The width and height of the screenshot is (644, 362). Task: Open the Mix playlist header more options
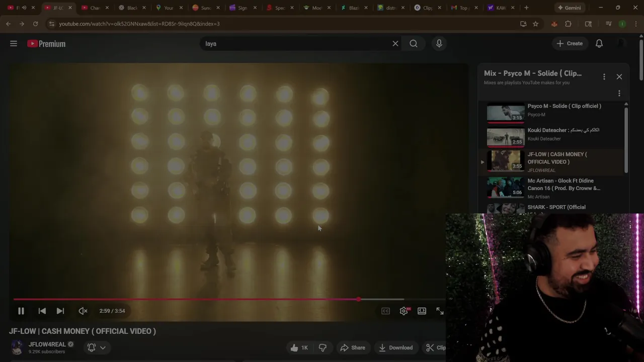(604, 77)
